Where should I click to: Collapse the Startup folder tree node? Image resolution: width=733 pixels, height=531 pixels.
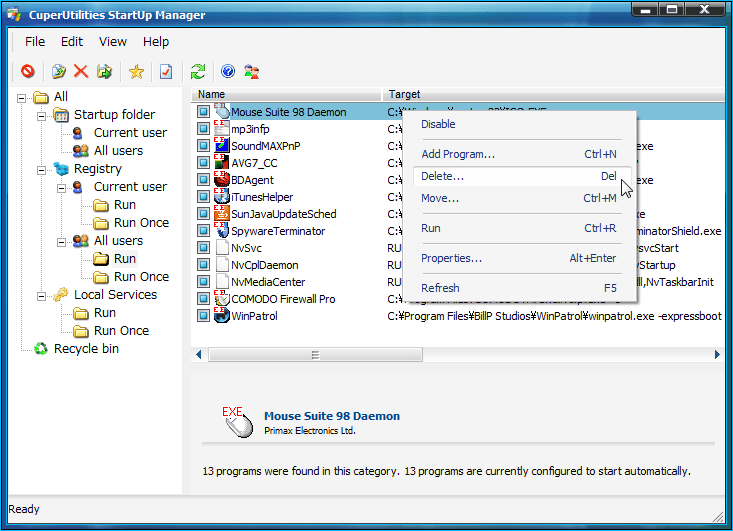pos(41,116)
